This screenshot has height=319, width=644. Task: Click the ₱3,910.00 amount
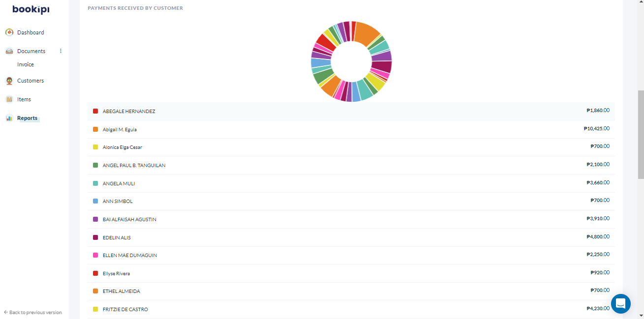coord(598,218)
